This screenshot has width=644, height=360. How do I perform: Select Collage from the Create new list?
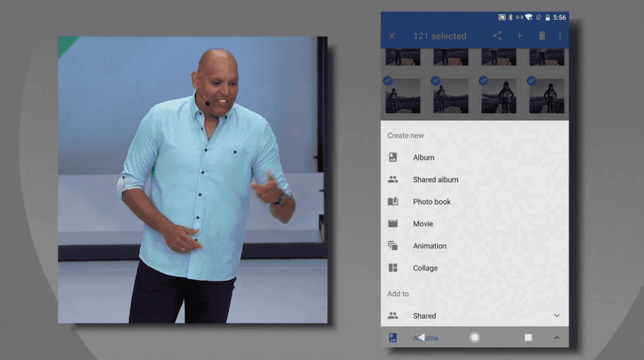(x=475, y=268)
